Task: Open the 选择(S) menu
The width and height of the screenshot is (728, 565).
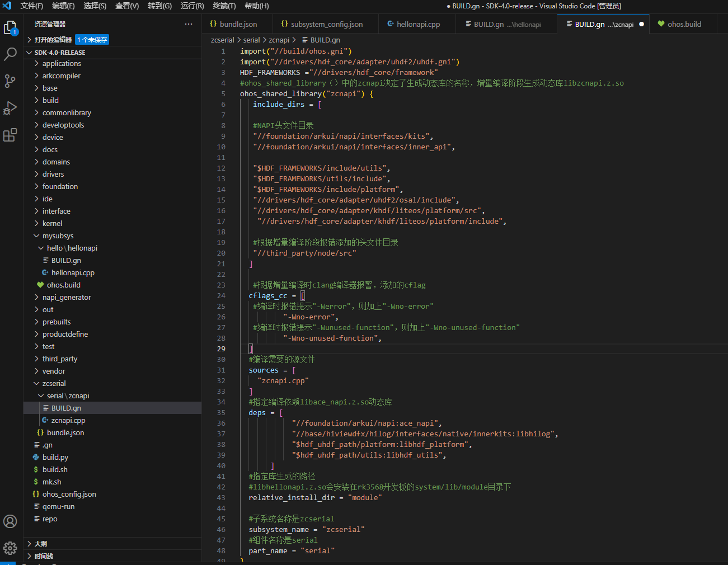Action: [x=95, y=6]
